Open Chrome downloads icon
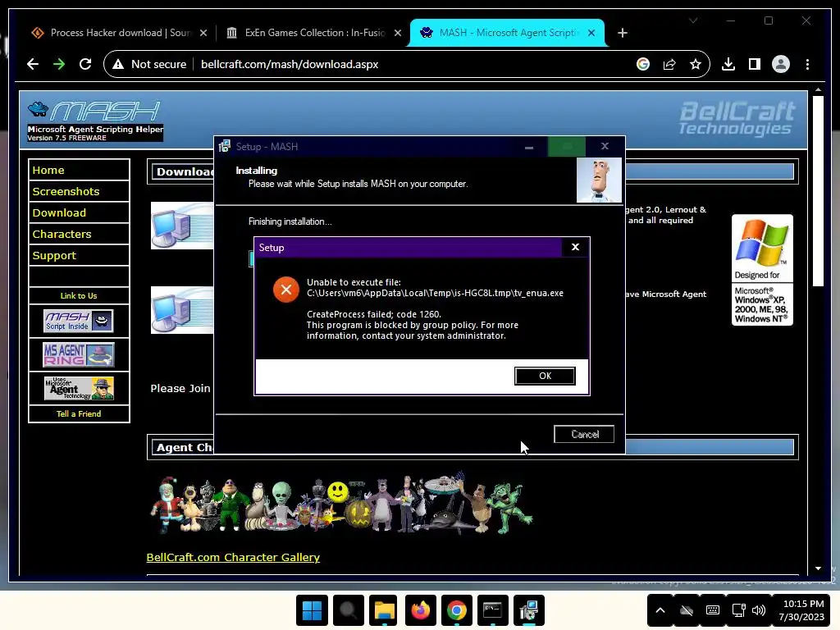 (728, 64)
